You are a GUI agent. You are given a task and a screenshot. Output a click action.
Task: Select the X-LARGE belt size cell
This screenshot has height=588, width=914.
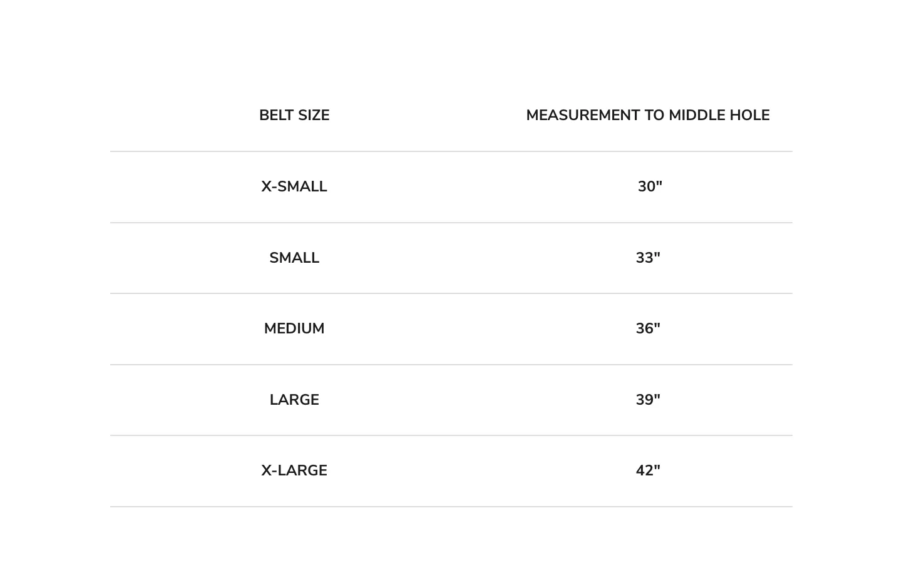(x=294, y=470)
